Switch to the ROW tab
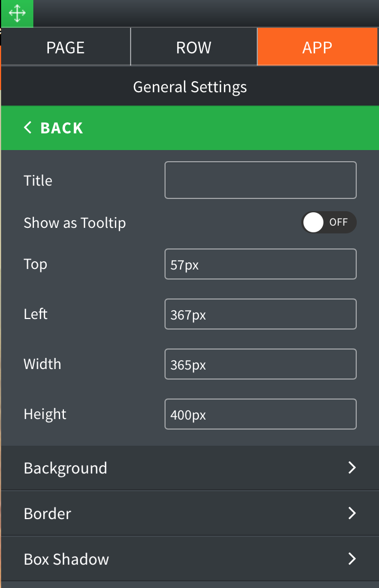 tap(193, 47)
